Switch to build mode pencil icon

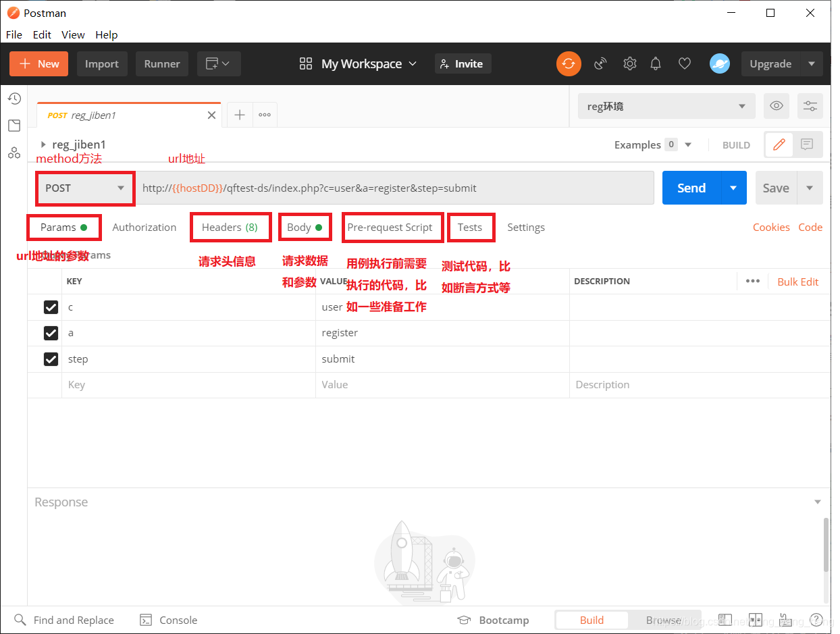[779, 144]
